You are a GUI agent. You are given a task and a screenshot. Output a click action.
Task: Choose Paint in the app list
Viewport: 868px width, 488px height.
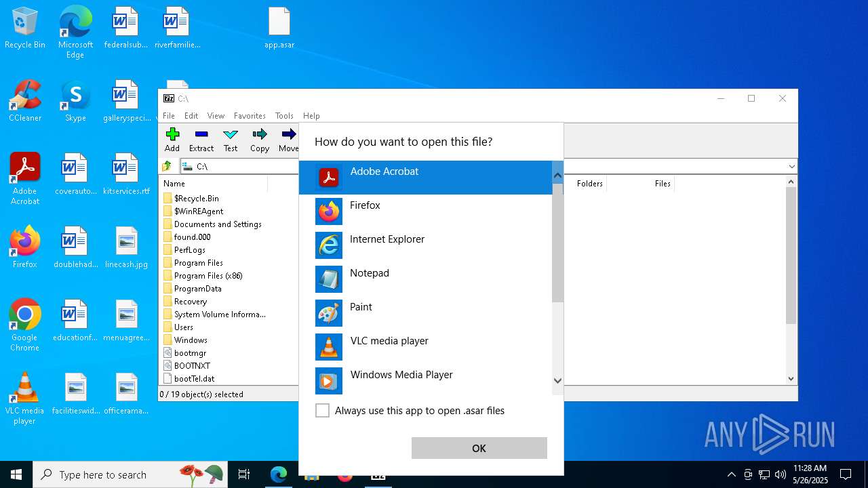426,313
